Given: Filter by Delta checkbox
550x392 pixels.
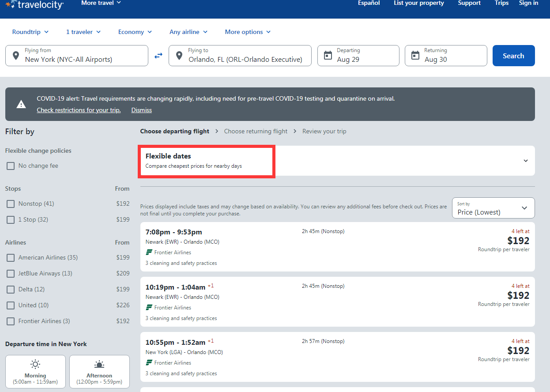Looking at the screenshot, I should tap(11, 290).
